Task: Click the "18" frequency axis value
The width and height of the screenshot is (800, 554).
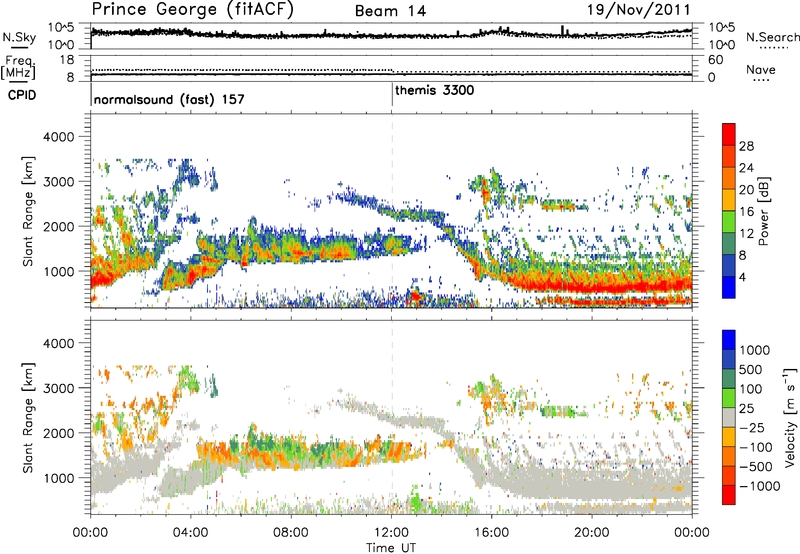Action: pyautogui.click(x=67, y=60)
